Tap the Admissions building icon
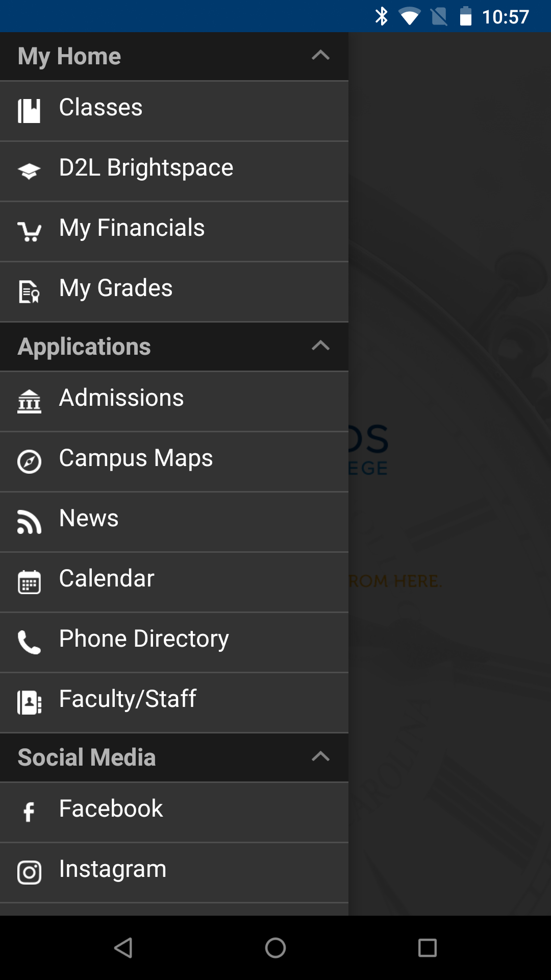551x980 pixels. [x=29, y=401]
